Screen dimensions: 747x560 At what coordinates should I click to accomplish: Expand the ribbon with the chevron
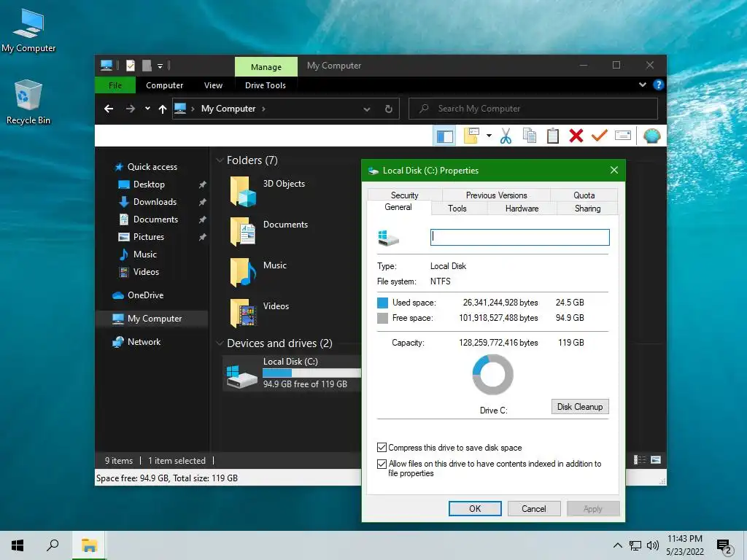click(643, 85)
